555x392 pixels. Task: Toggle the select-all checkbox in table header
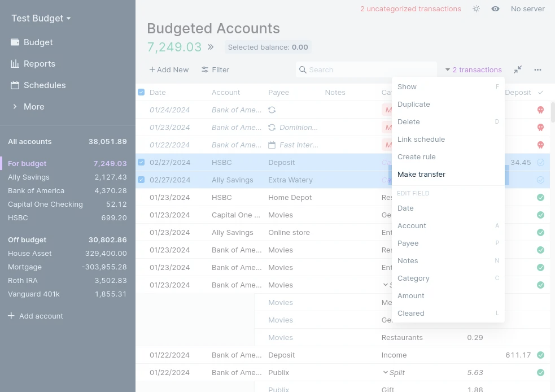[x=141, y=92]
